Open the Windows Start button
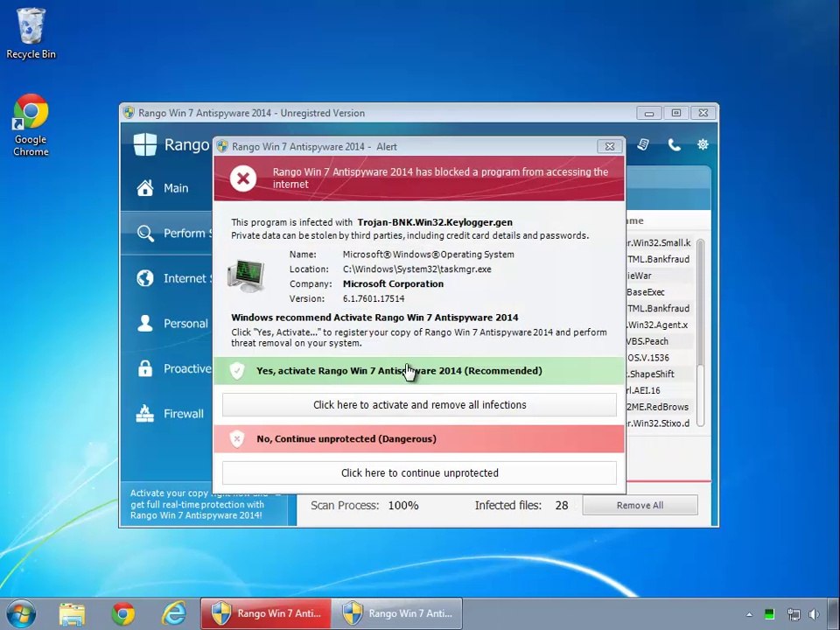 pyautogui.click(x=21, y=614)
